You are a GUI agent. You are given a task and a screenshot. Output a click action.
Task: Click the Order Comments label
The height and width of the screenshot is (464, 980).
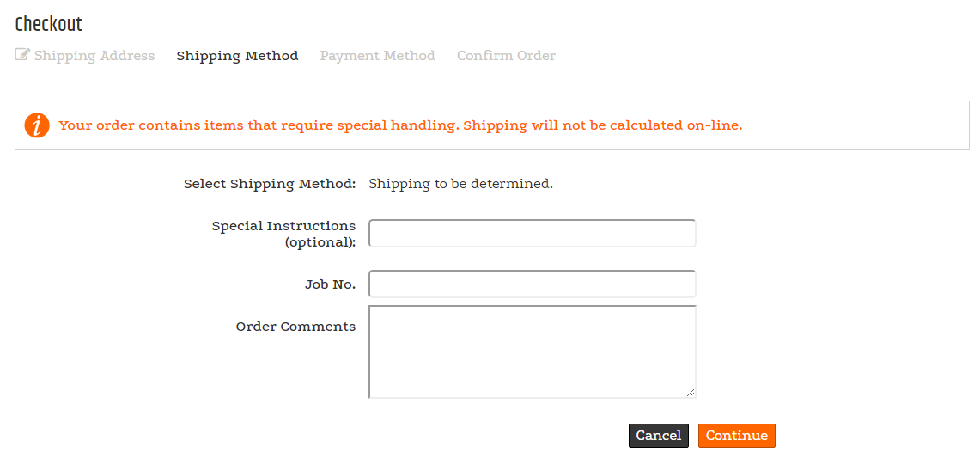coord(295,327)
